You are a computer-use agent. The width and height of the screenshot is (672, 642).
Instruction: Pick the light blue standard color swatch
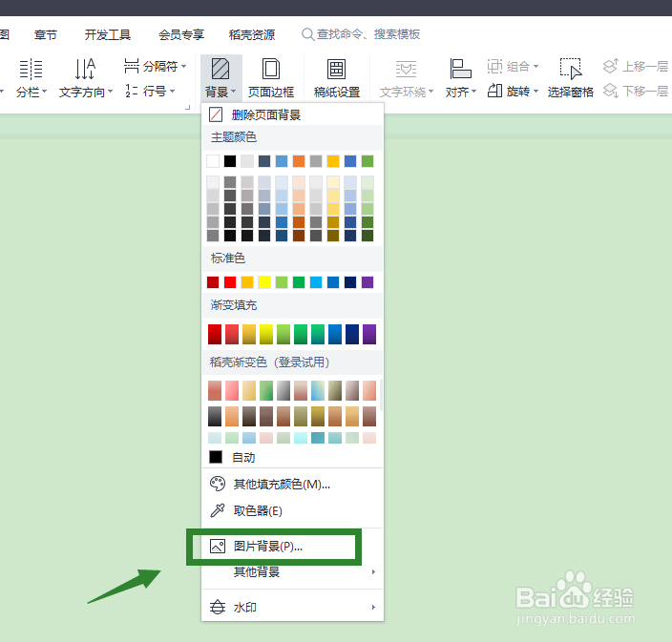[316, 282]
